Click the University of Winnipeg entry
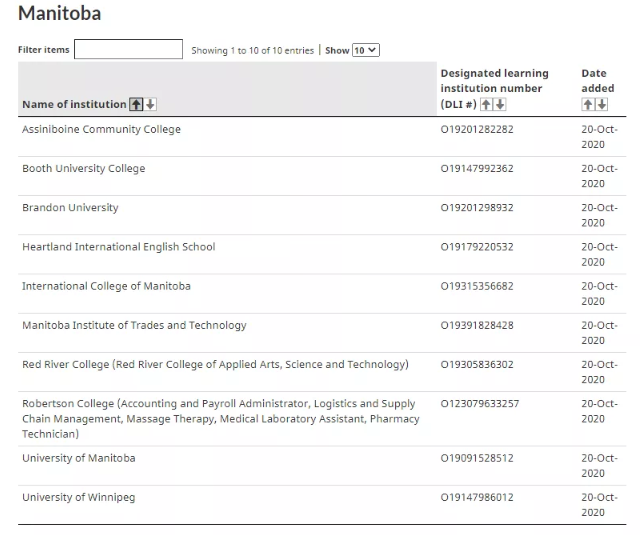The image size is (640, 535). [78, 497]
